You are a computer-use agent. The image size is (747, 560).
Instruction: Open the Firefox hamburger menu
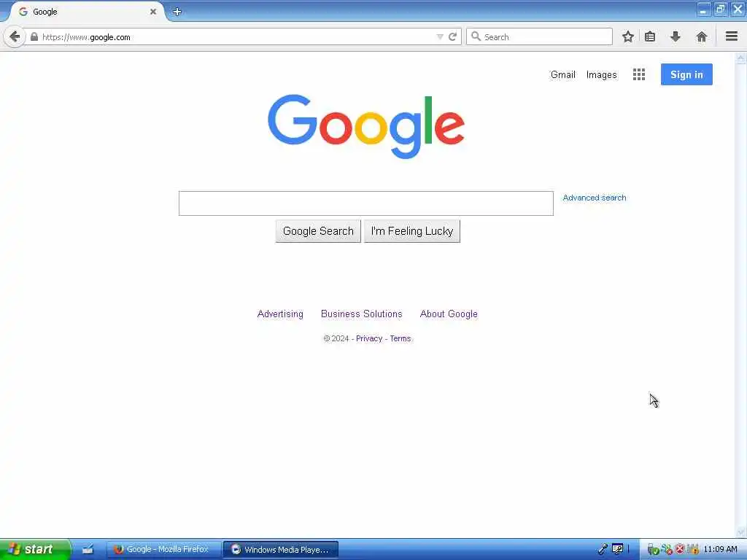point(732,36)
